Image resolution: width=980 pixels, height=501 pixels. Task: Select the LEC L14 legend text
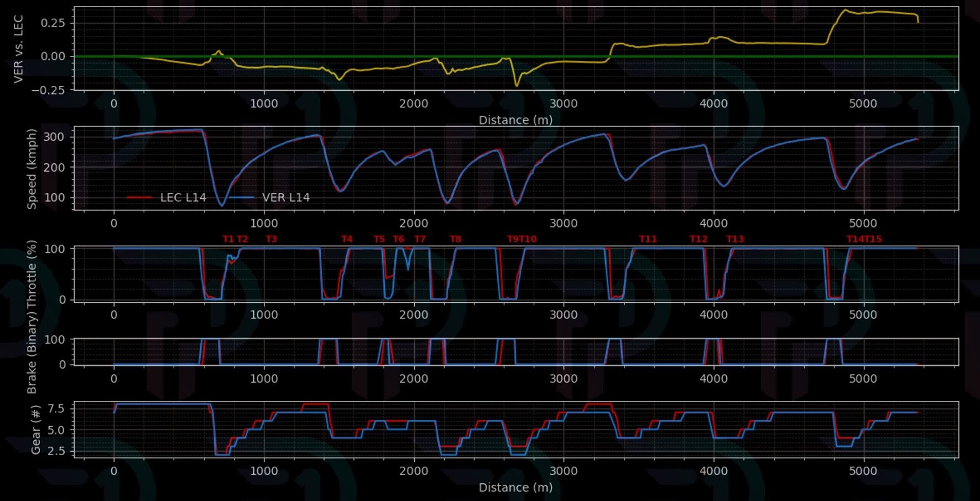(x=183, y=198)
